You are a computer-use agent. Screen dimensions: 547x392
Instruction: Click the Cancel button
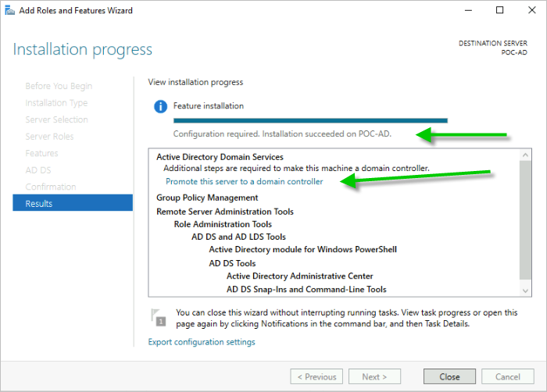tap(508, 376)
